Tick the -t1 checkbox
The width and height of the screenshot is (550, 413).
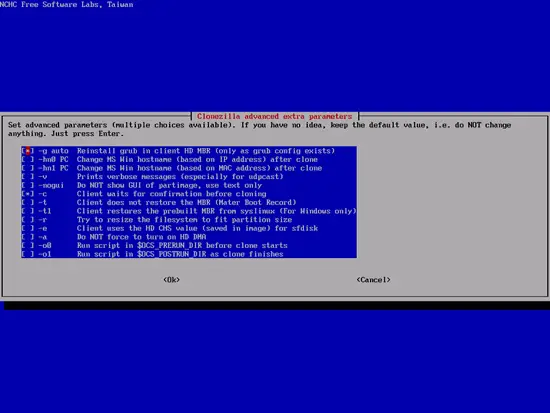28,211
